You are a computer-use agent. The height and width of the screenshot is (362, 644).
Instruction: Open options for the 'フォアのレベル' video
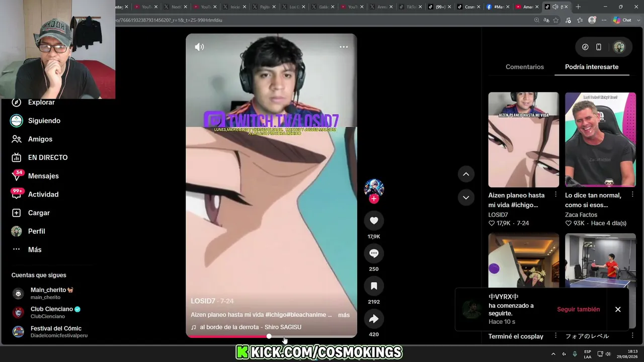(632, 336)
